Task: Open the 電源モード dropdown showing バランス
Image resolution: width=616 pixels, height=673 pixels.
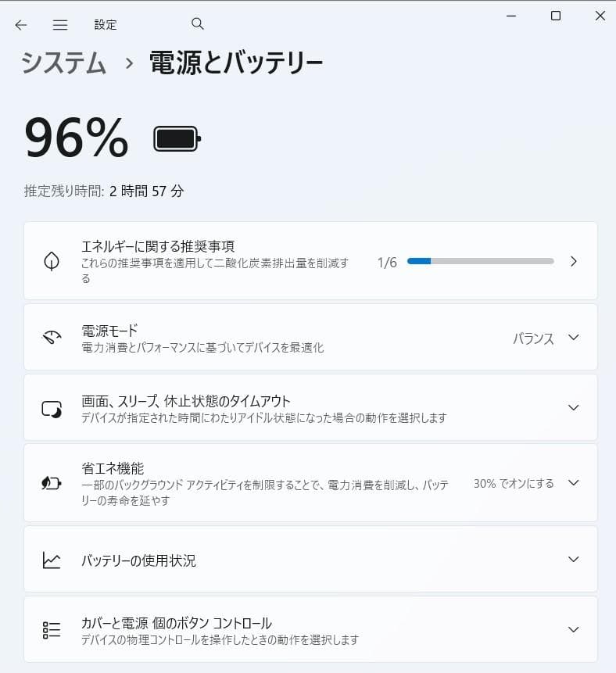Action: coord(573,337)
